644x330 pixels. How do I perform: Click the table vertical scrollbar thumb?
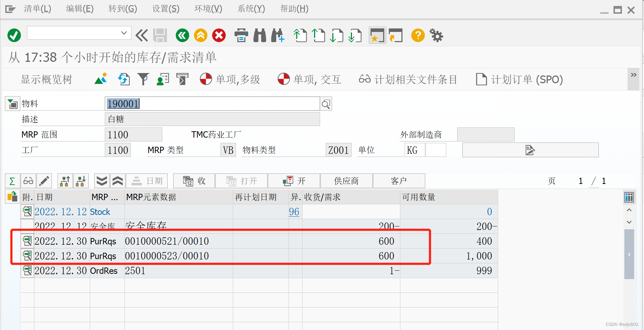pyautogui.click(x=629, y=254)
